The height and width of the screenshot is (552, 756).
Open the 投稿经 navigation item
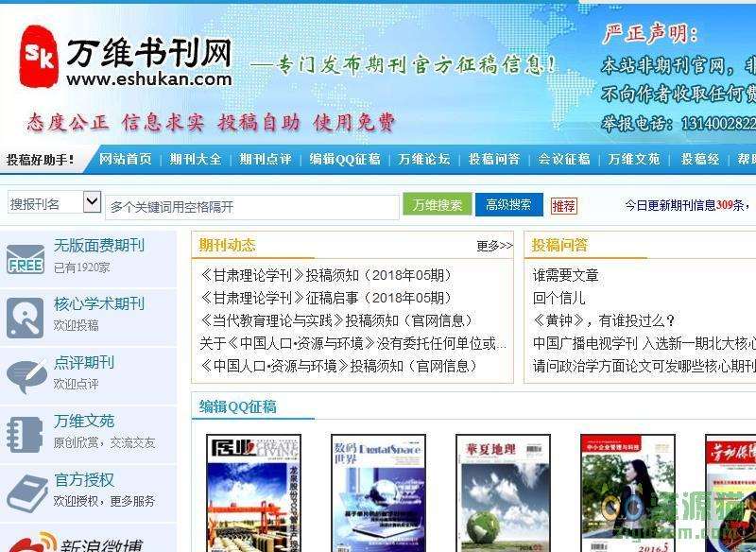700,159
